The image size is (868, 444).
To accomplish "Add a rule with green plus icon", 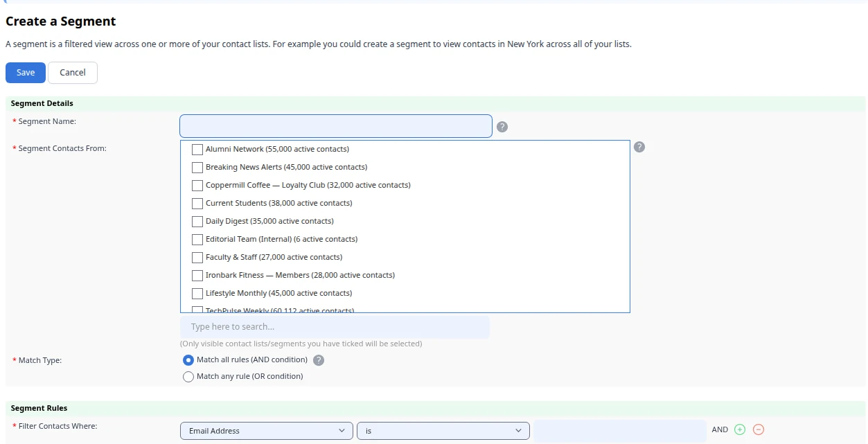I will [740, 429].
